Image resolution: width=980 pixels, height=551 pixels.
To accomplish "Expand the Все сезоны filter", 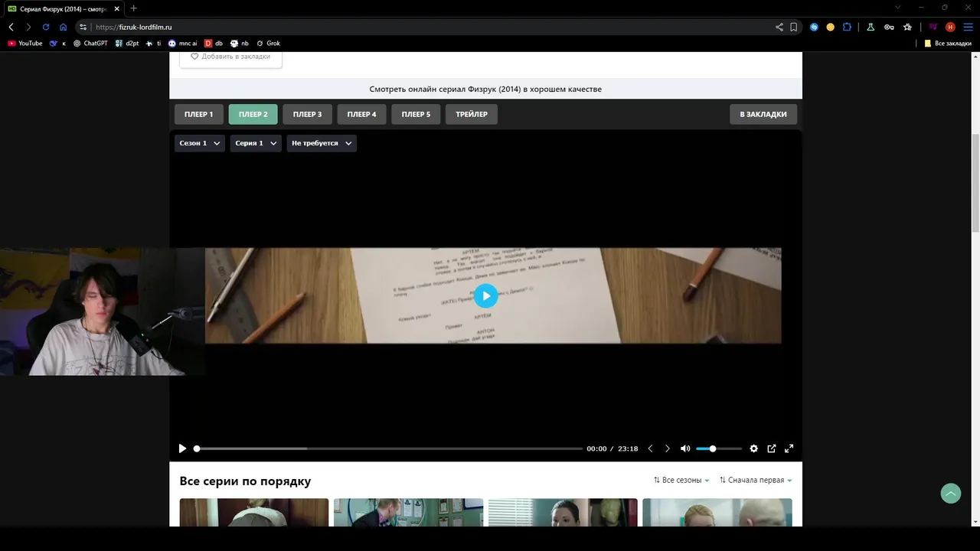I will [681, 480].
